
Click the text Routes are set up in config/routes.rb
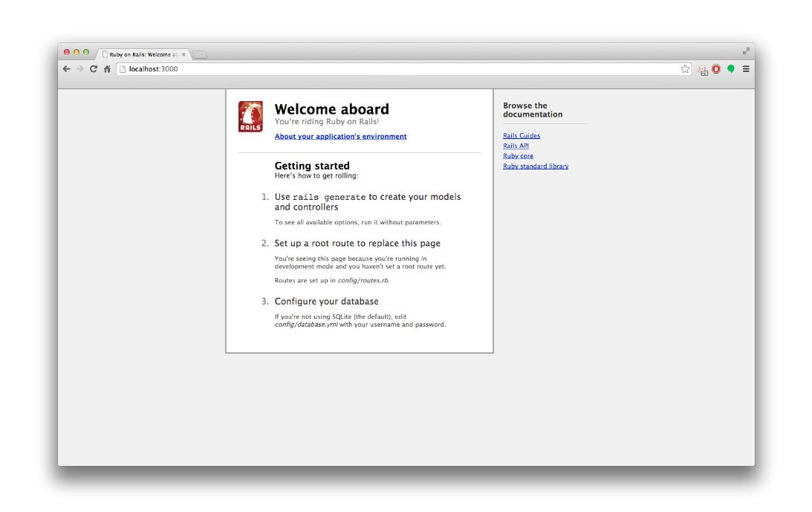click(x=332, y=280)
